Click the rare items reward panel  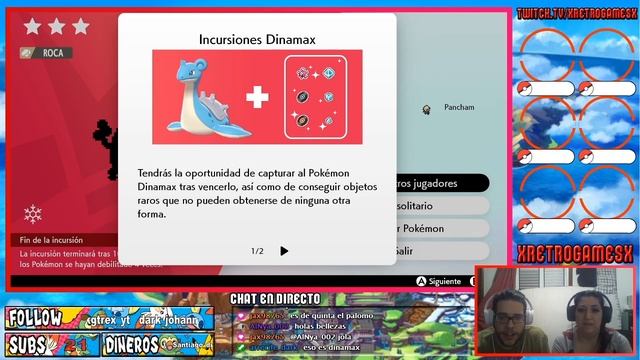[316, 97]
